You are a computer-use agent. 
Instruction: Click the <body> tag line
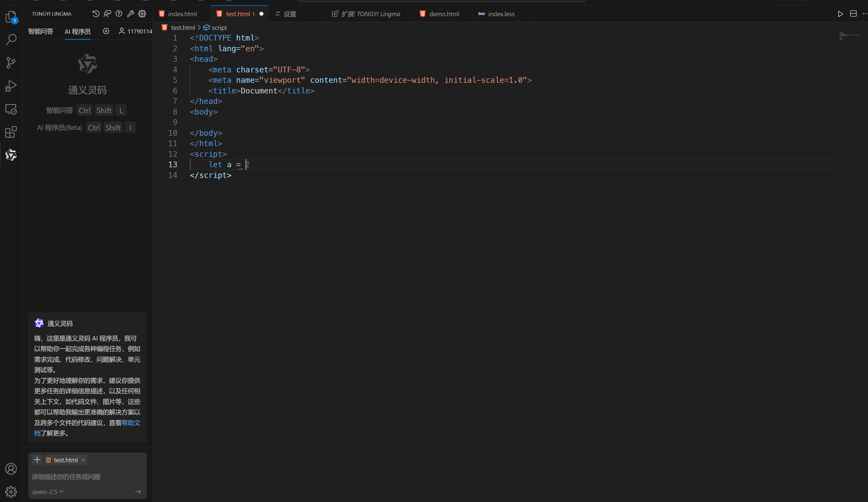coord(203,112)
